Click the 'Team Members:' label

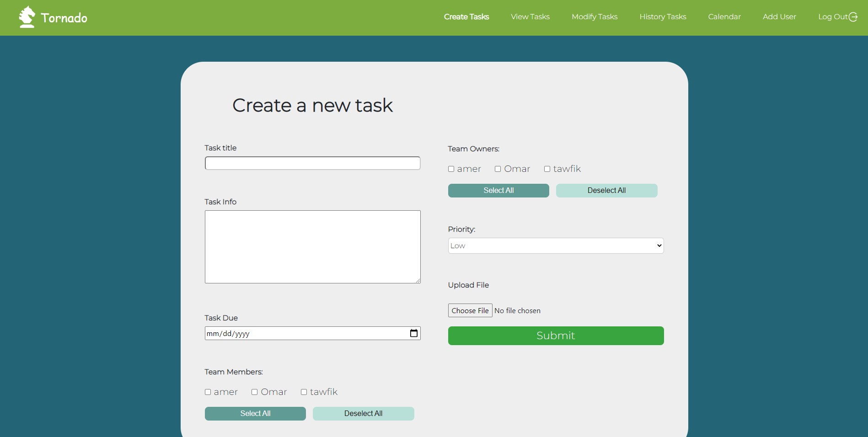233,372
